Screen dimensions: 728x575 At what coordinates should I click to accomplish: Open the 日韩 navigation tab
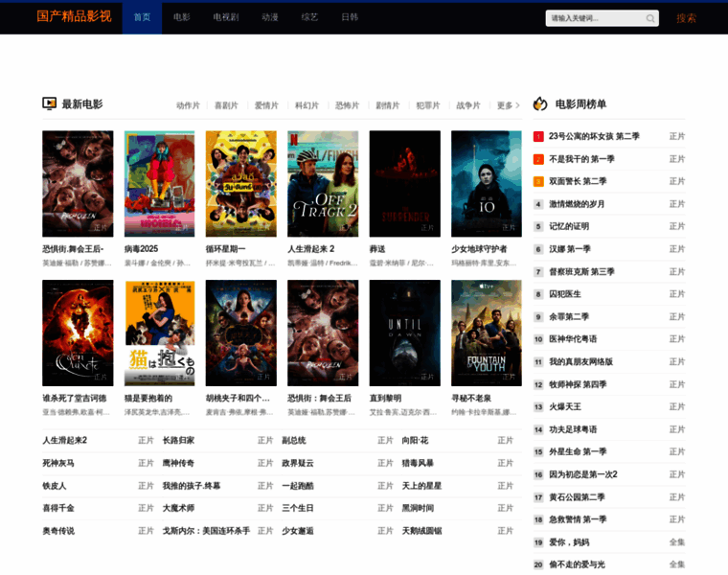pos(350,17)
